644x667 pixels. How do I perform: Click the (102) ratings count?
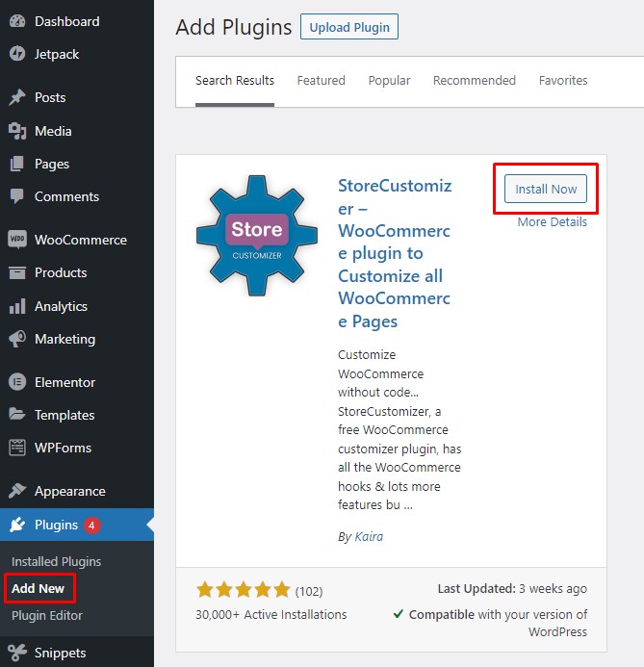(309, 591)
